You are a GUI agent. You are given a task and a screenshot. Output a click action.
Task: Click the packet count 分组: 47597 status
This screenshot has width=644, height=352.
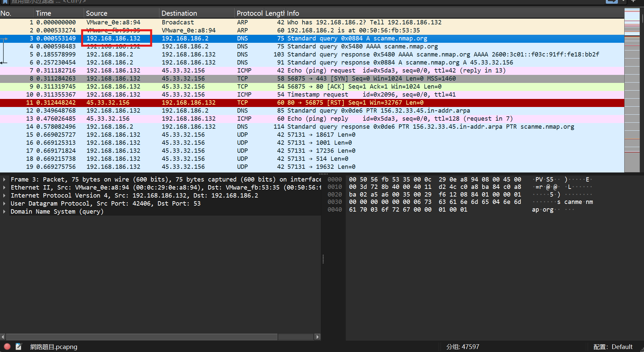(463, 347)
